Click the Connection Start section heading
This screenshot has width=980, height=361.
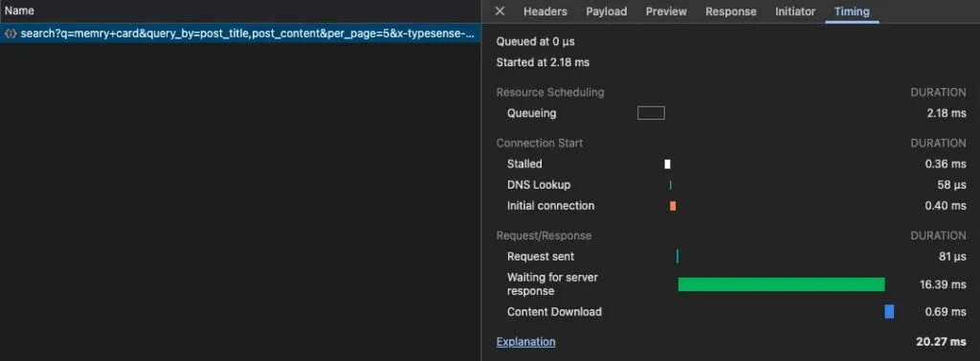540,144
